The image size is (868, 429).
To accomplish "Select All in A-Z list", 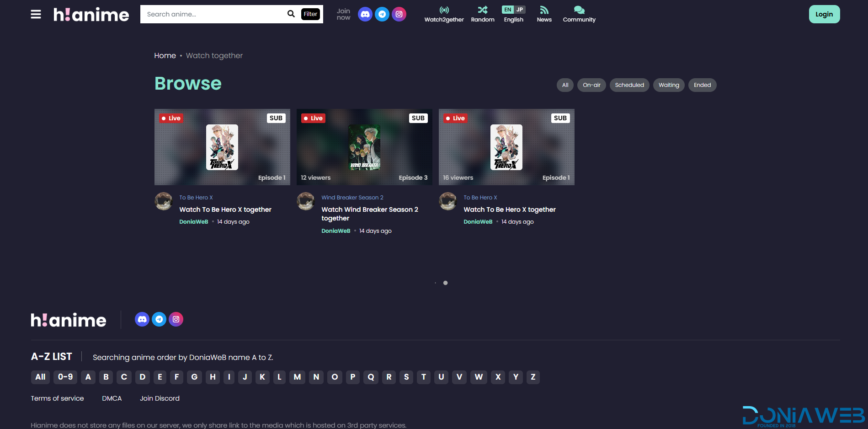I will (40, 377).
